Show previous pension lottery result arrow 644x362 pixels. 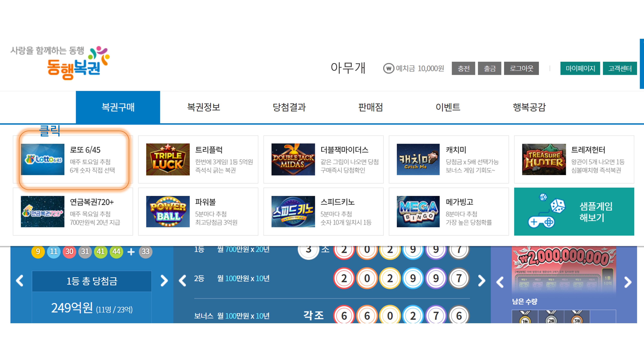pos(183,281)
